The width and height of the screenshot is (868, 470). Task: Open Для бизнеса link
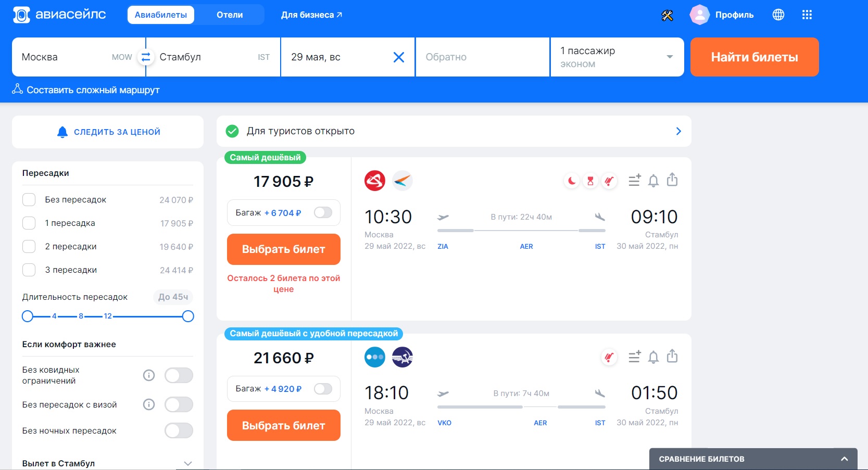pyautogui.click(x=311, y=15)
